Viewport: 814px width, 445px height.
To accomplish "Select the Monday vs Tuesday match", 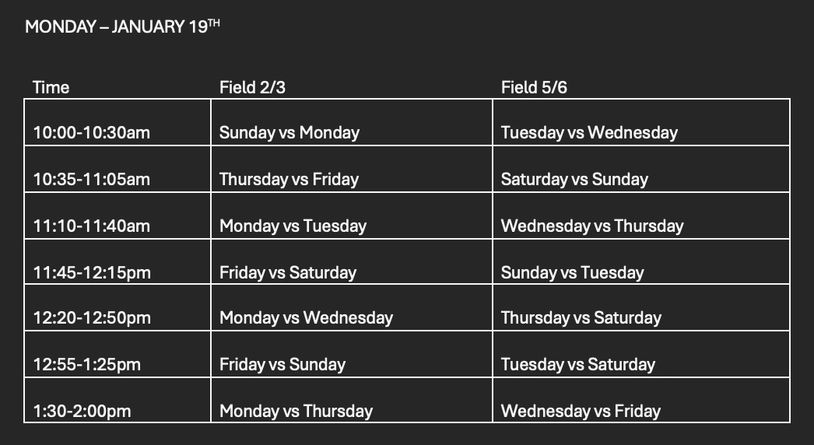I will click(x=293, y=226).
